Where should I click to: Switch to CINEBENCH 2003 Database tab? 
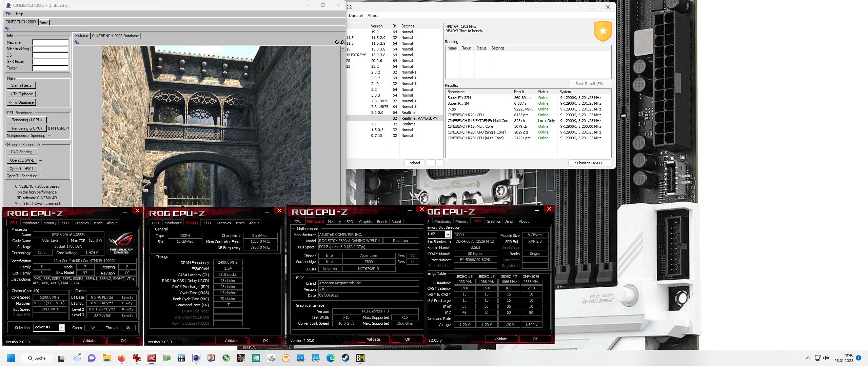pos(115,36)
